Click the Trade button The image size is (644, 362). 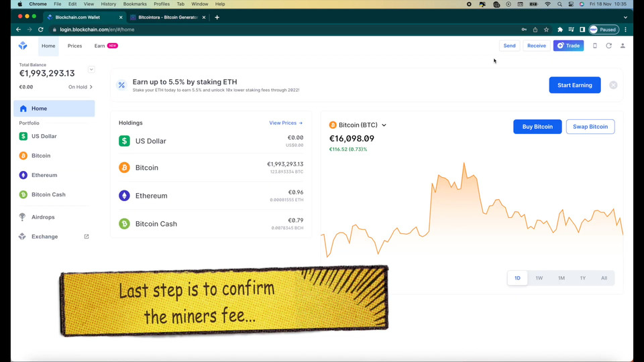click(x=568, y=46)
